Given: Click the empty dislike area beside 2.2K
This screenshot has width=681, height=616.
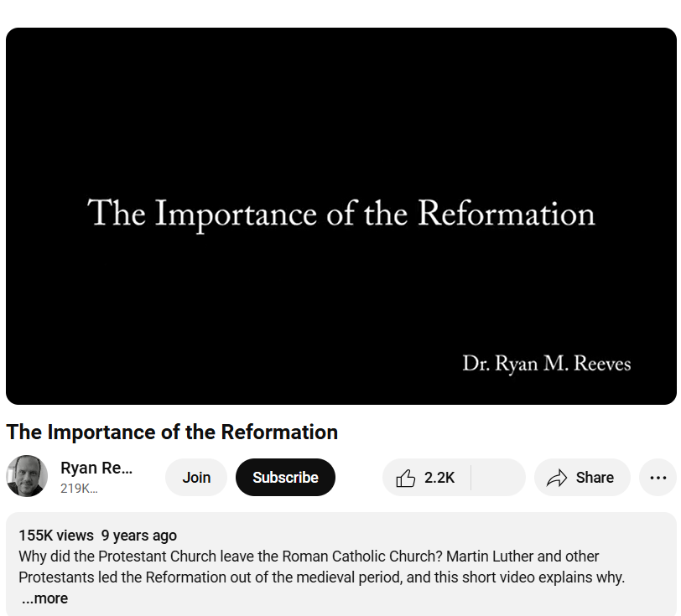Looking at the screenshot, I should click(498, 478).
